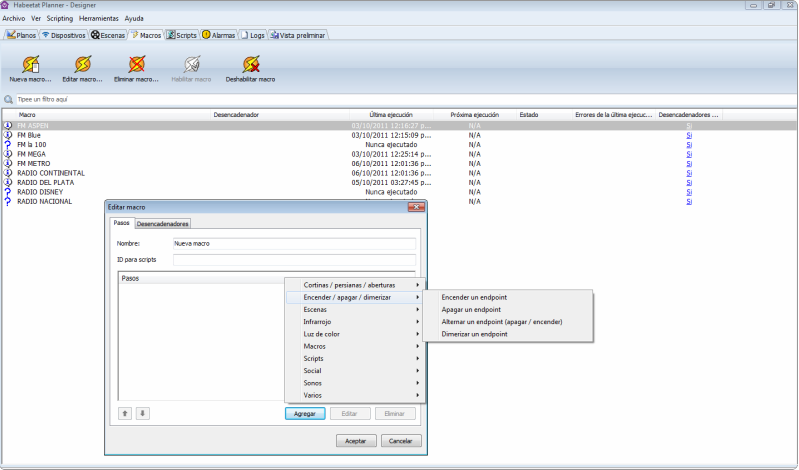Switch to the Escenas tab
Image resolution: width=799 pixels, height=470 pixels.
tap(108, 35)
